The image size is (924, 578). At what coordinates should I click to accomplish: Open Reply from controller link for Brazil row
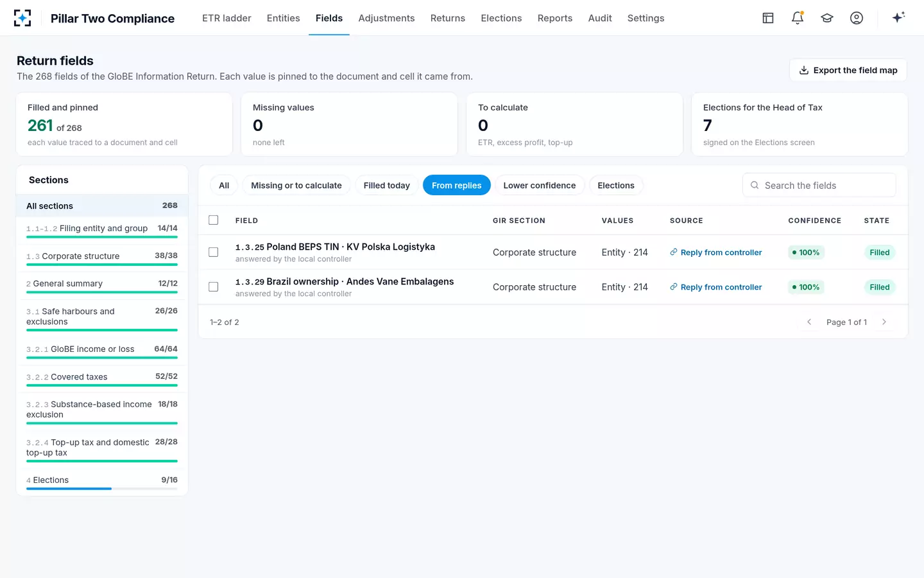pyautogui.click(x=716, y=287)
